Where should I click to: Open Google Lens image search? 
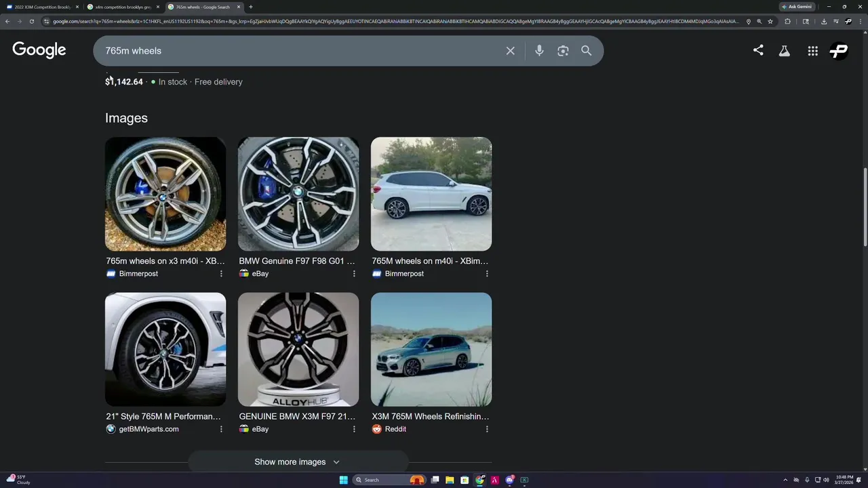tap(563, 51)
